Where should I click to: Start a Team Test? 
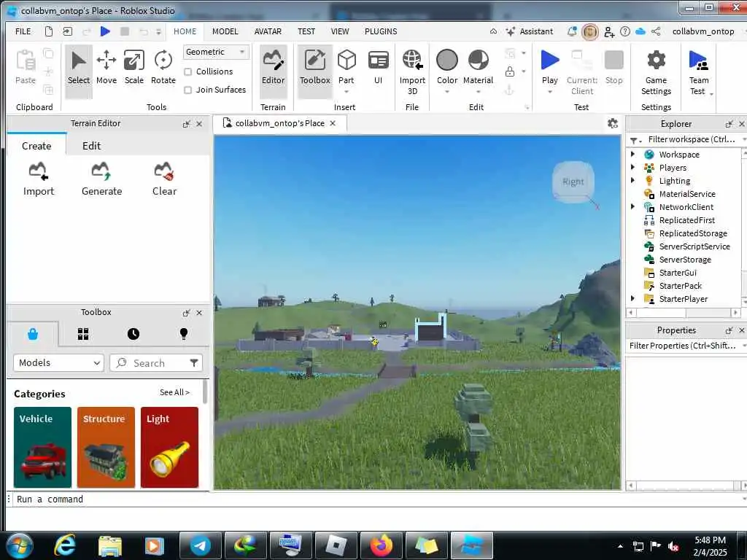click(x=698, y=72)
